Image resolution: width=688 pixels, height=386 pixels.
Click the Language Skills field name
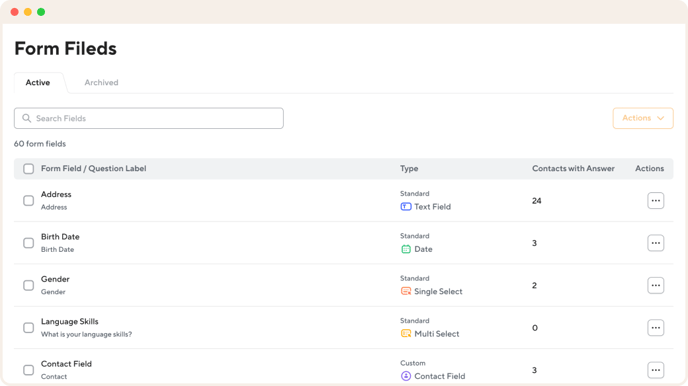click(70, 322)
